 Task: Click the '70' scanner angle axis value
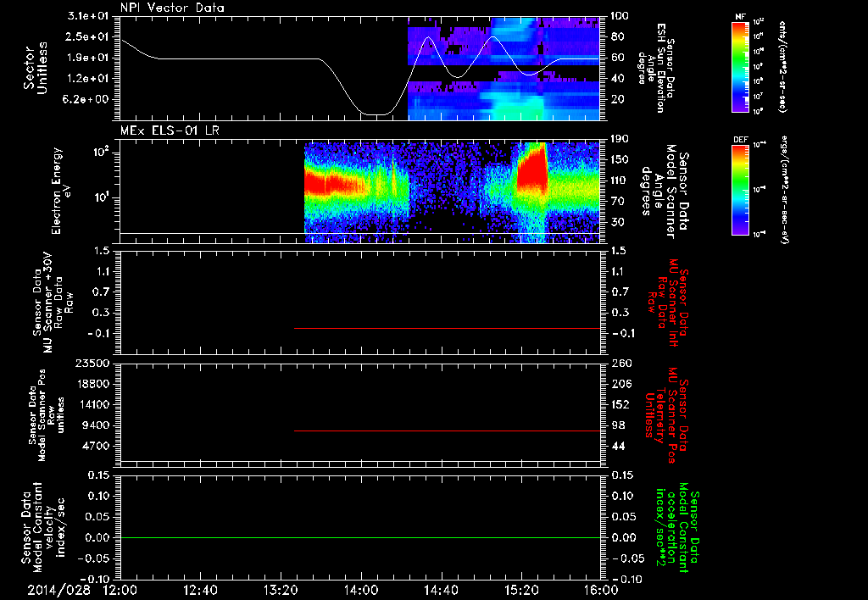coord(617,202)
